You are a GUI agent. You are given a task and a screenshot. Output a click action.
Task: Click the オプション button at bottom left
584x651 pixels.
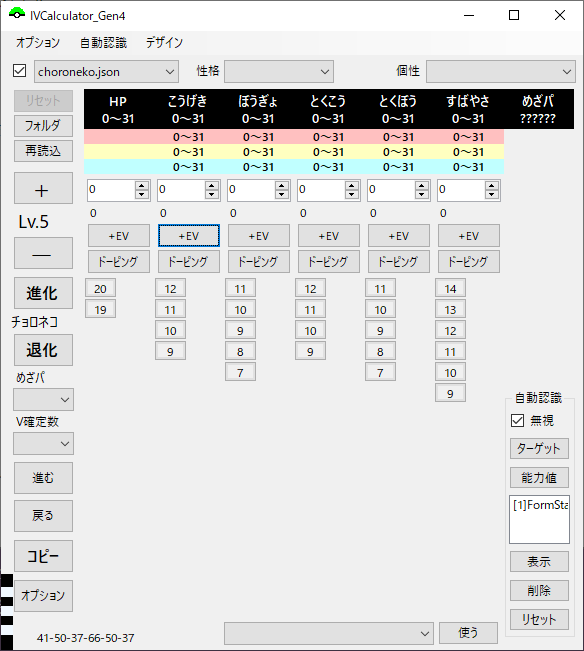pos(43,596)
